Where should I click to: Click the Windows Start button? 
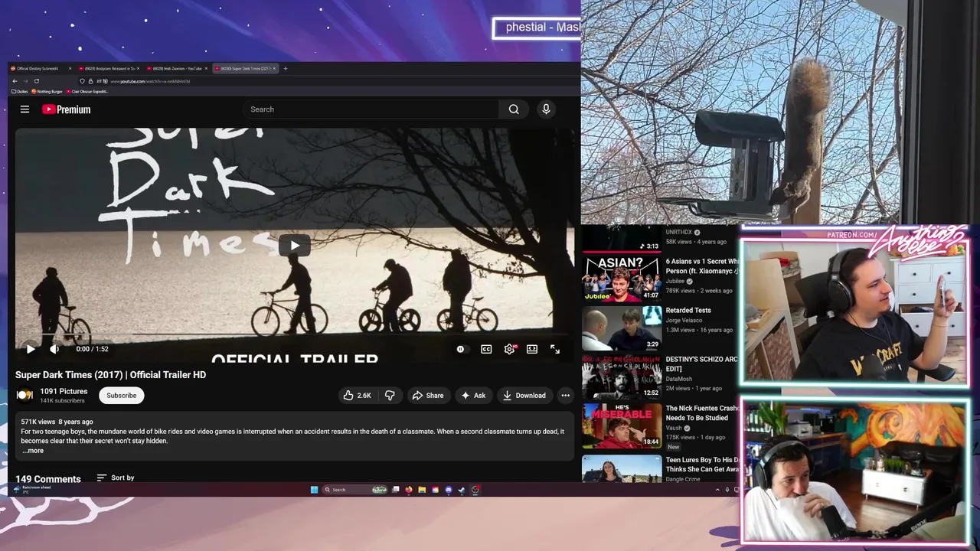pos(314,490)
